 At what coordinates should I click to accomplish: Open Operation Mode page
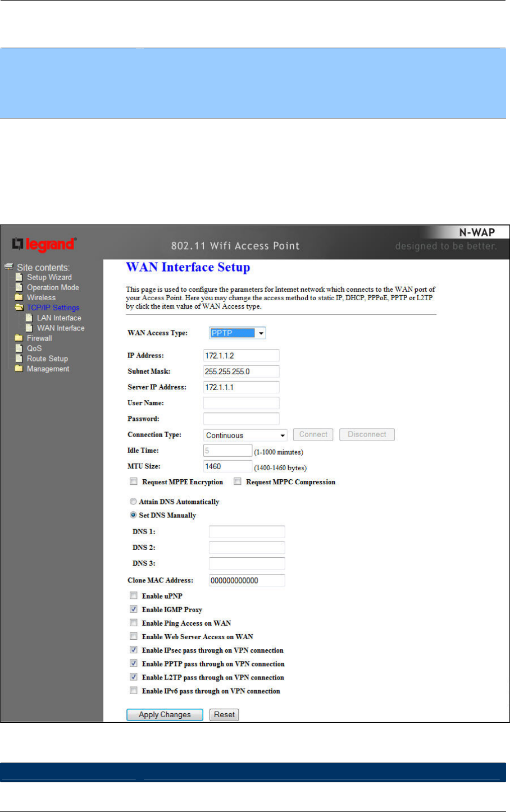[x=53, y=287]
